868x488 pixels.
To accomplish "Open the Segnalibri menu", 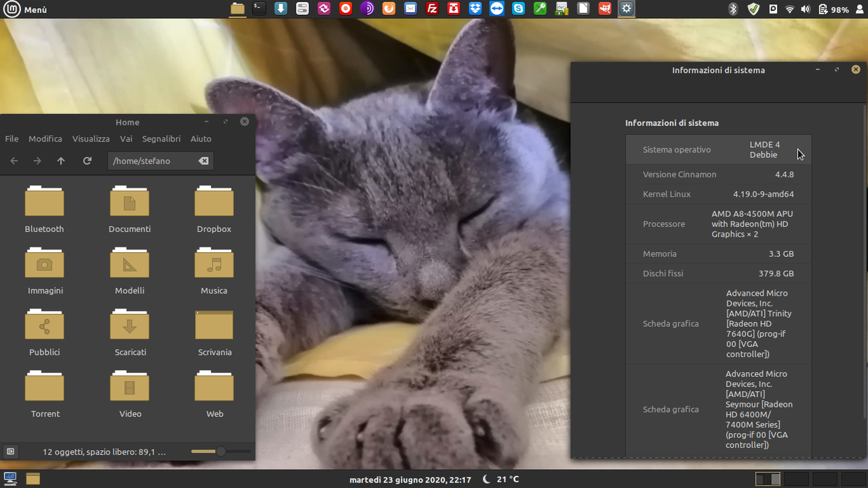I will [x=161, y=138].
